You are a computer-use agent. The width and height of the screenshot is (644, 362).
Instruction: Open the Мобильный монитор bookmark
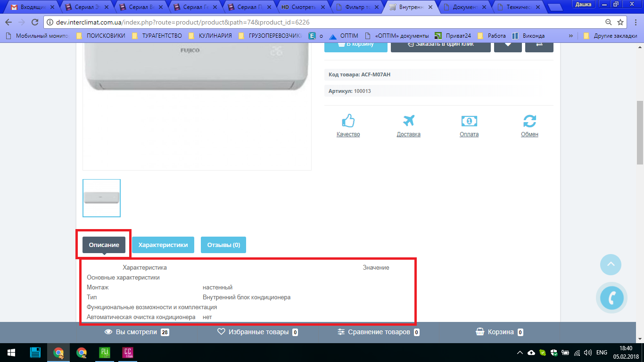point(37,35)
